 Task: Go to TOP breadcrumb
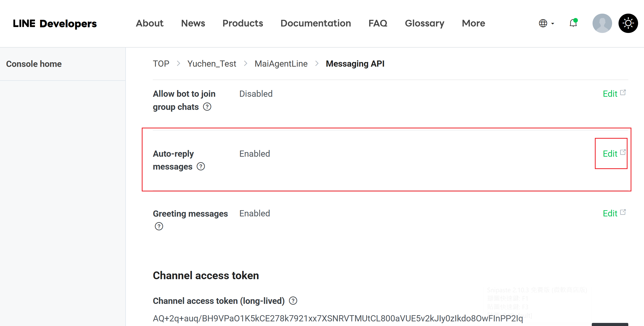[161, 64]
